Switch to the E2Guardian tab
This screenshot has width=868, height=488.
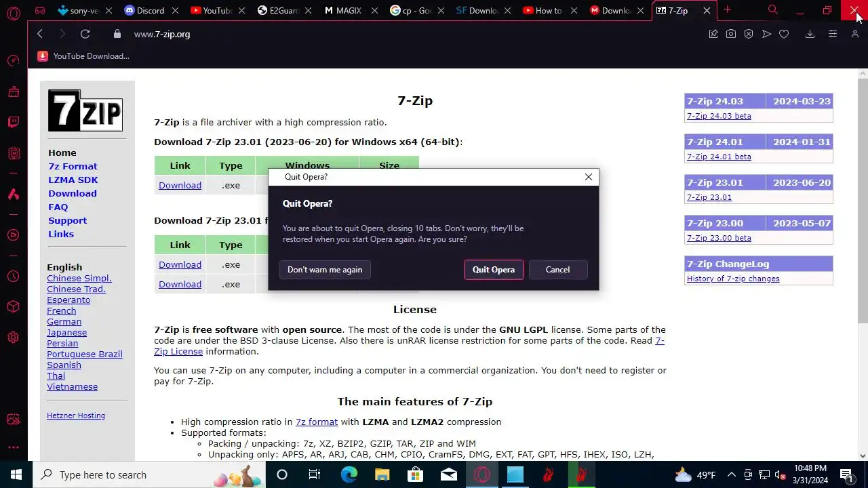(283, 10)
